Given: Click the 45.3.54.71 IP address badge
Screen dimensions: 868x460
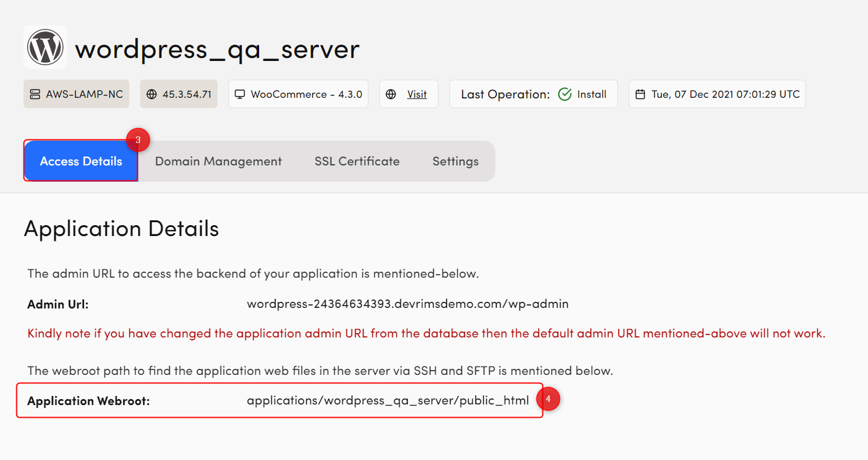Looking at the screenshot, I should pyautogui.click(x=179, y=94).
